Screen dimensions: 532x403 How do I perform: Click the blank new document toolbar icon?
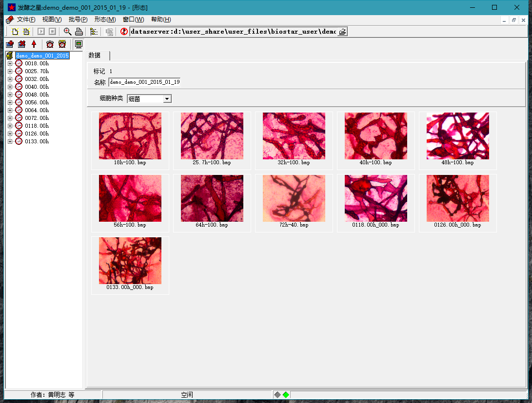pos(15,32)
